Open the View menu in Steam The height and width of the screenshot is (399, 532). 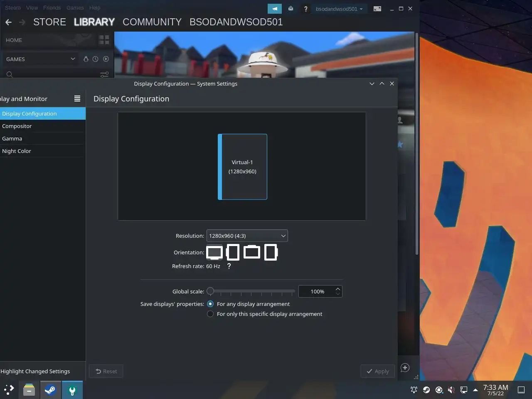[x=32, y=7]
